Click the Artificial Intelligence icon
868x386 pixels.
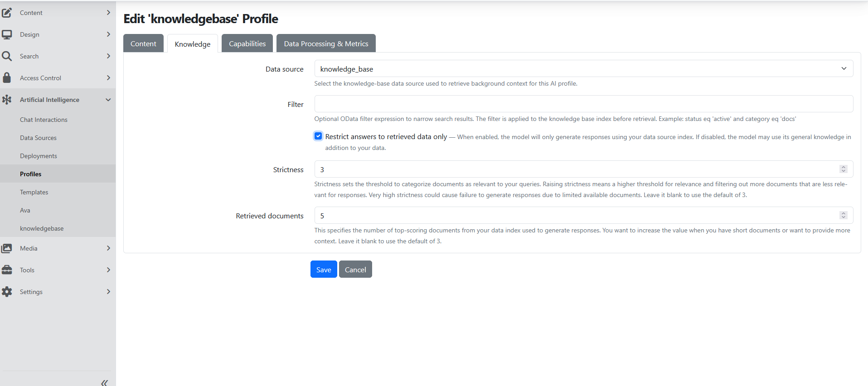7,100
